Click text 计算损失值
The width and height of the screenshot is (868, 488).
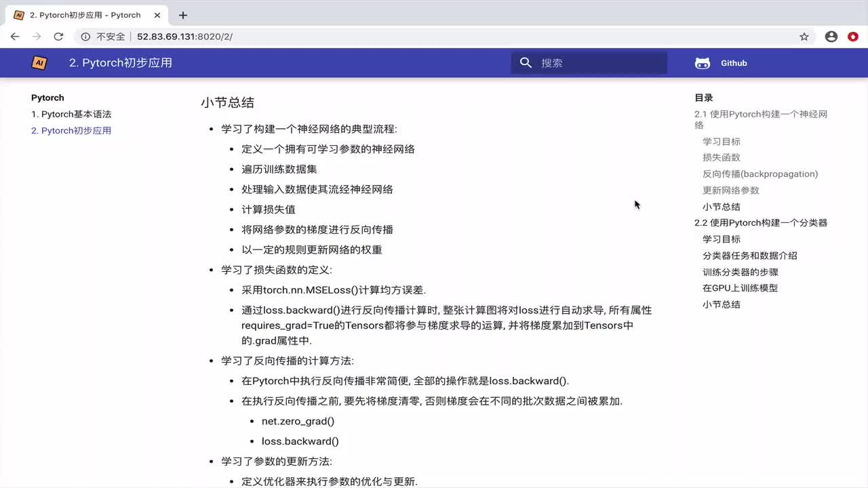pyautogui.click(x=269, y=209)
